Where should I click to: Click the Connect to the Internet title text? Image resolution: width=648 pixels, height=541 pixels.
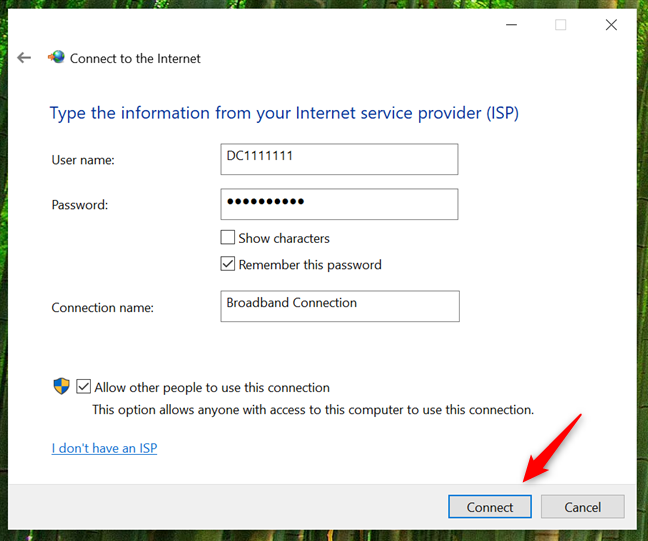tap(135, 58)
